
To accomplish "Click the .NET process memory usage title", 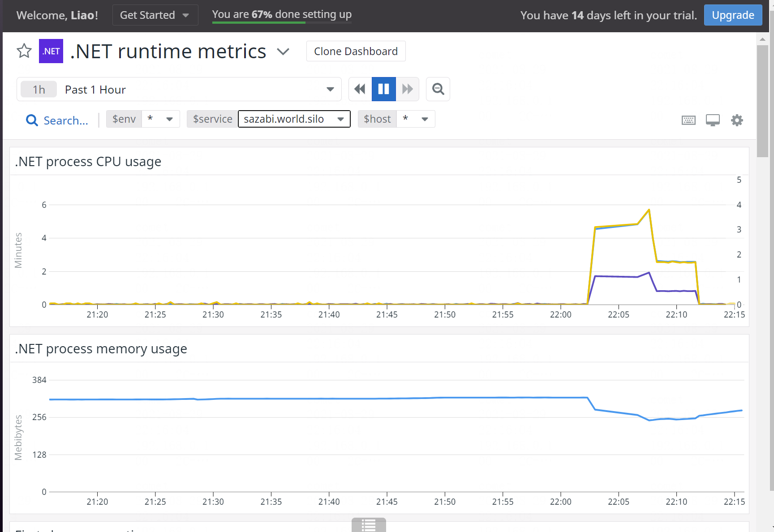I will [x=101, y=348].
